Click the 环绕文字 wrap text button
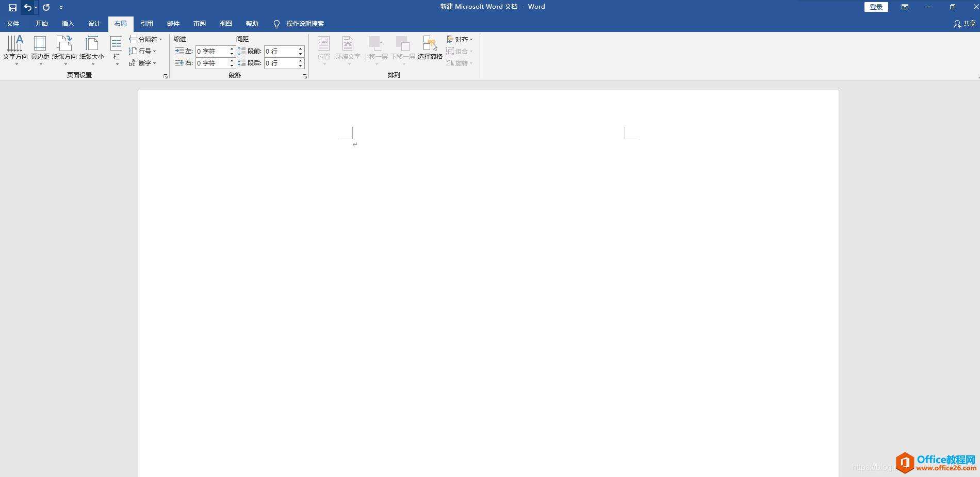The width and height of the screenshot is (980, 477). pyautogui.click(x=348, y=51)
